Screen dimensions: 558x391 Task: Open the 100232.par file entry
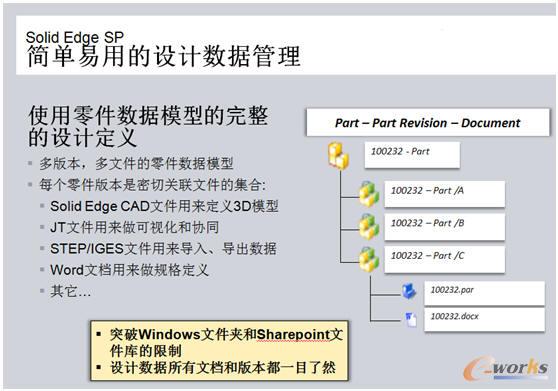coord(484,293)
